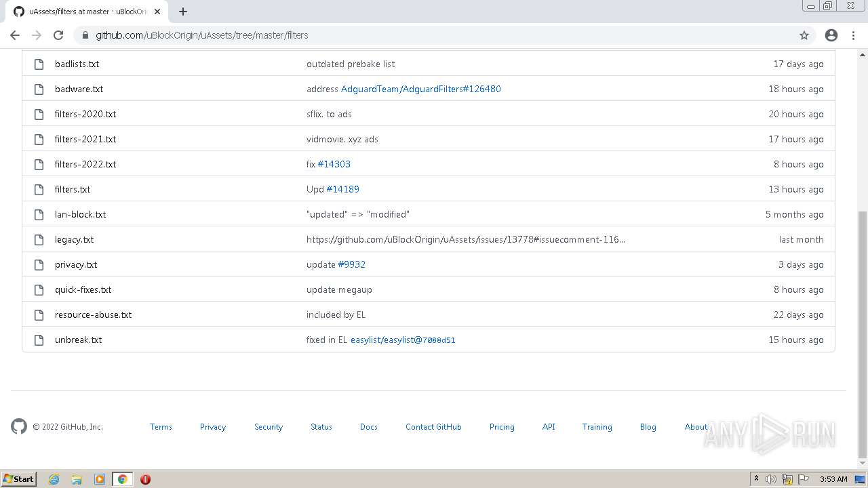Go back with the browser back arrow

(15, 35)
